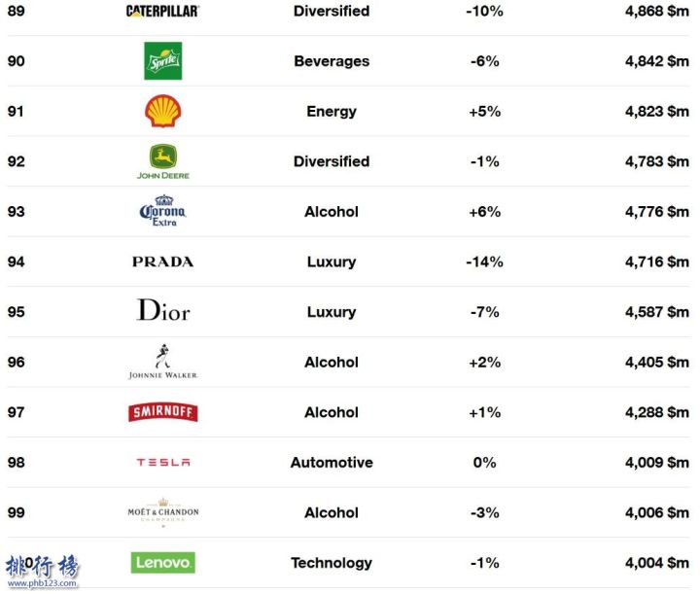Select the Technology sector label

332,563
